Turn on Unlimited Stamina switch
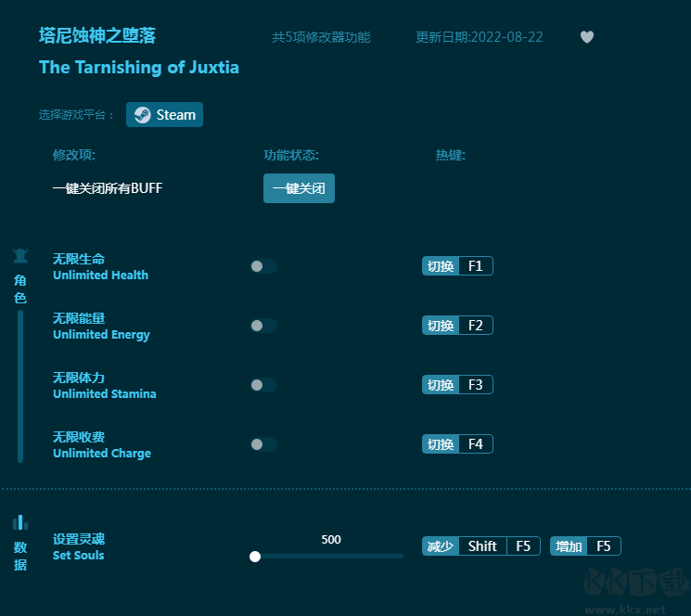 coord(263,385)
